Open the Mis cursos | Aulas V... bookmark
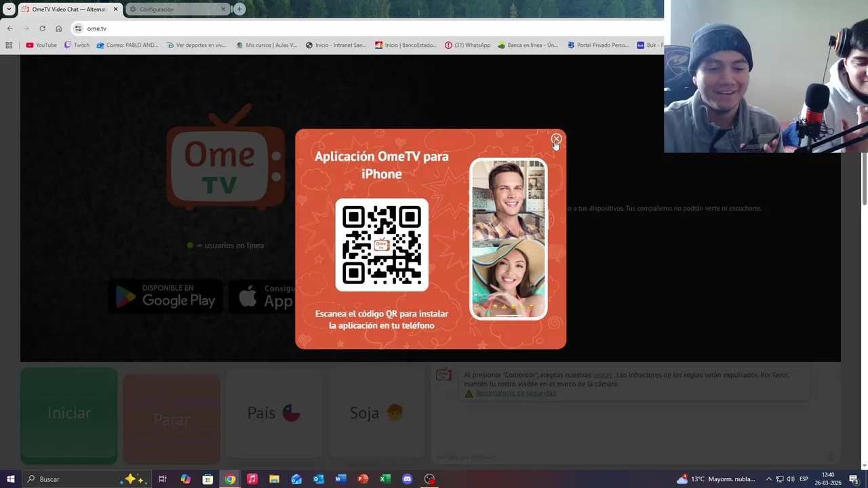 (x=267, y=45)
